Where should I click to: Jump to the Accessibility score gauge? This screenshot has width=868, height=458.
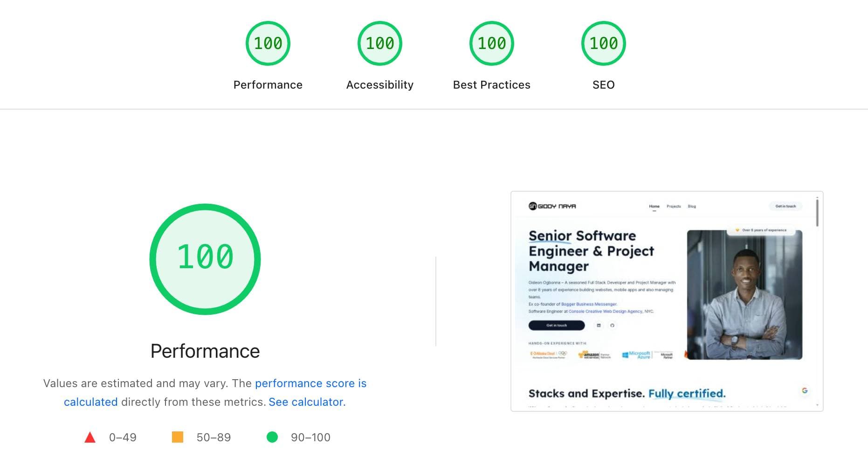tap(379, 43)
